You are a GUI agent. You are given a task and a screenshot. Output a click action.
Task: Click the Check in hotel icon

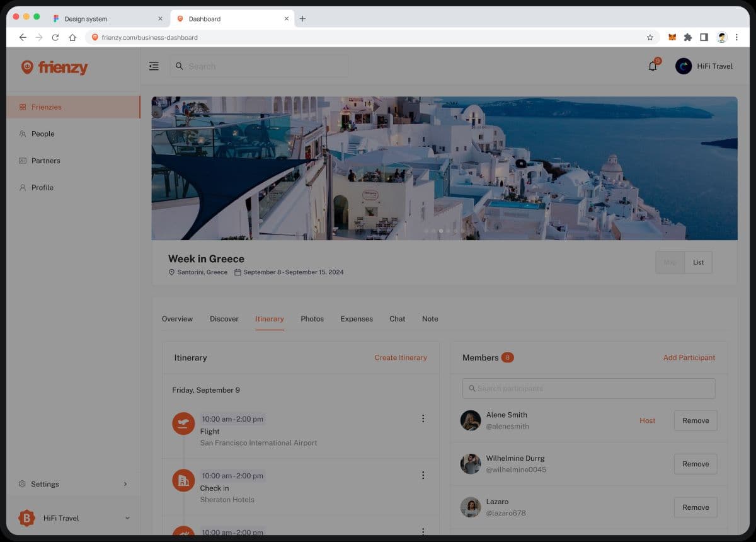pyautogui.click(x=183, y=481)
